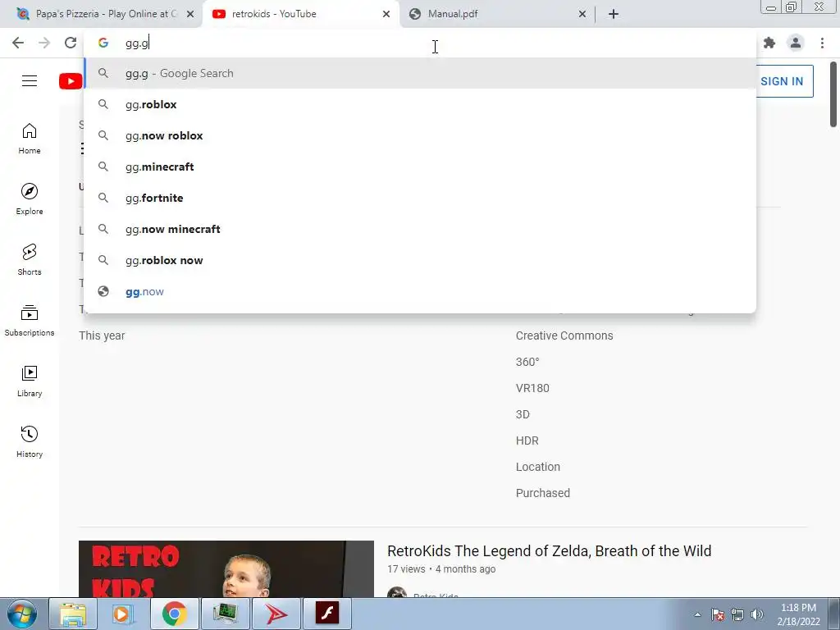Viewport: 840px width, 630px height.
Task: Click the SIGN IN button
Action: 782,81
